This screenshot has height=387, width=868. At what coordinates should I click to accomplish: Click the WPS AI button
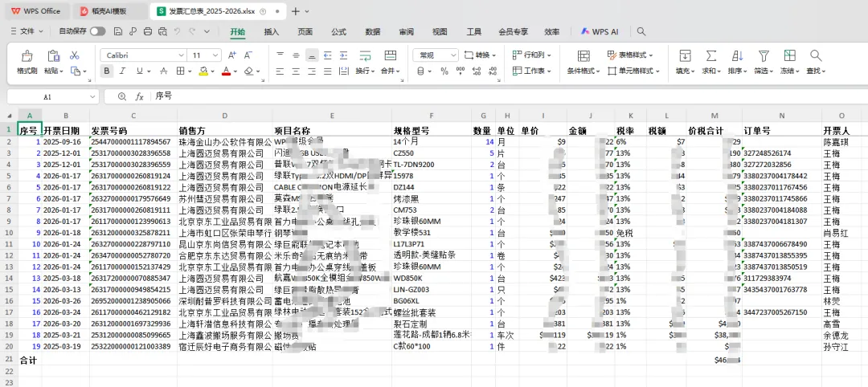(x=600, y=31)
